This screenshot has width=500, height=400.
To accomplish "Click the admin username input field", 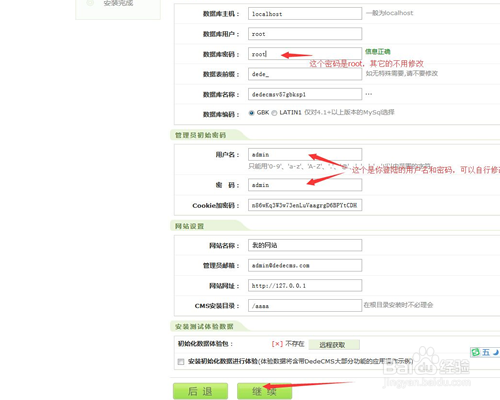I will click(305, 154).
